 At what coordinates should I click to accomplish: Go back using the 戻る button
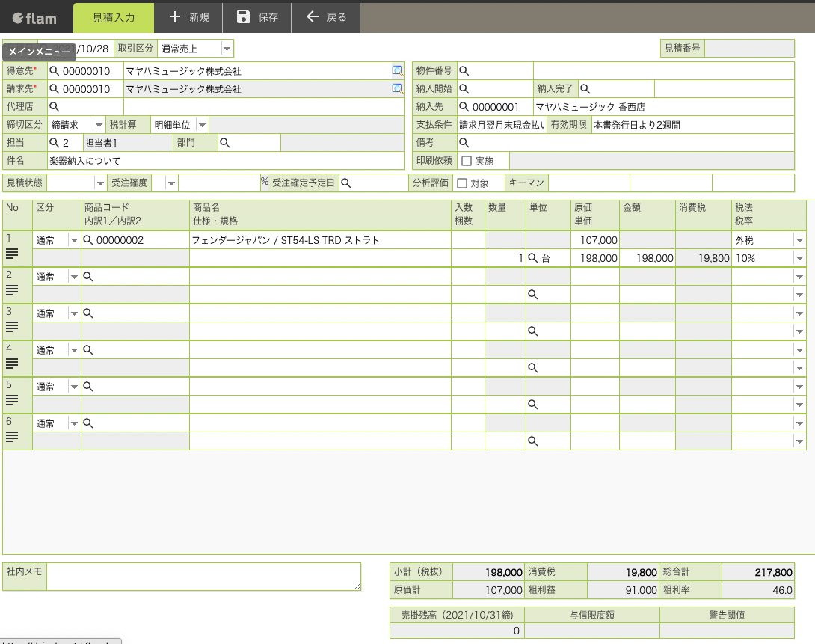[x=326, y=17]
